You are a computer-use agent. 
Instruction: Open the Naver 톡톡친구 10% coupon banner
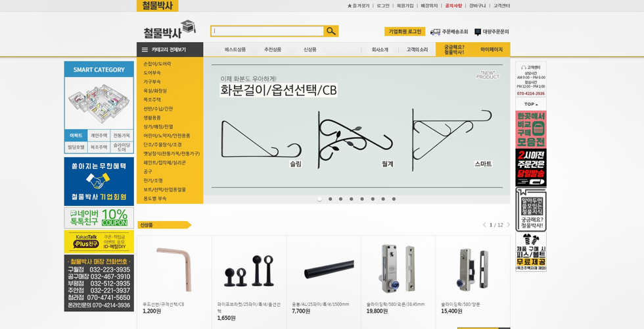click(x=99, y=218)
